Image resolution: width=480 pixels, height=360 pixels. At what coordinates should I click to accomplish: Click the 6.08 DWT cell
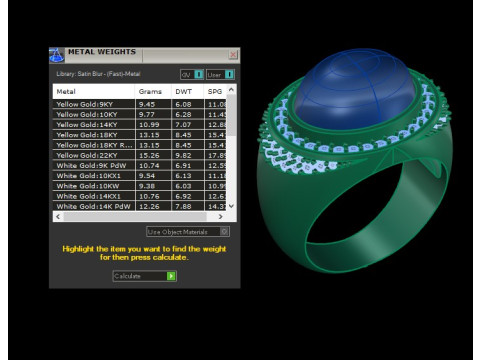[188, 104]
